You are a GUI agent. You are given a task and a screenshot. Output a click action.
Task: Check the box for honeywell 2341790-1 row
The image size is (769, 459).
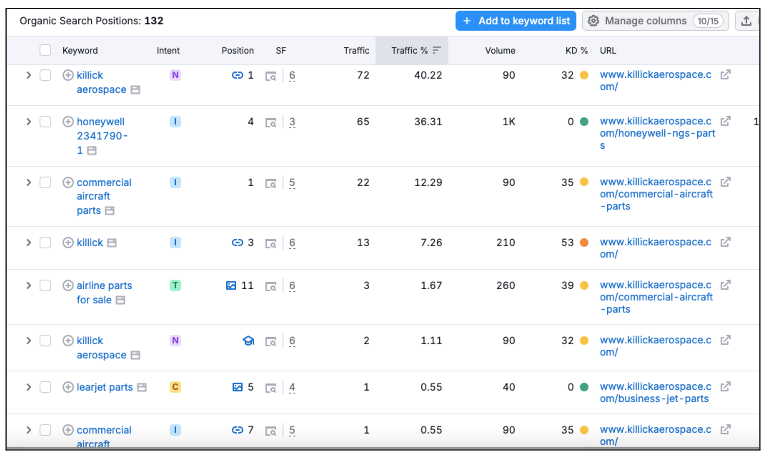[45, 122]
